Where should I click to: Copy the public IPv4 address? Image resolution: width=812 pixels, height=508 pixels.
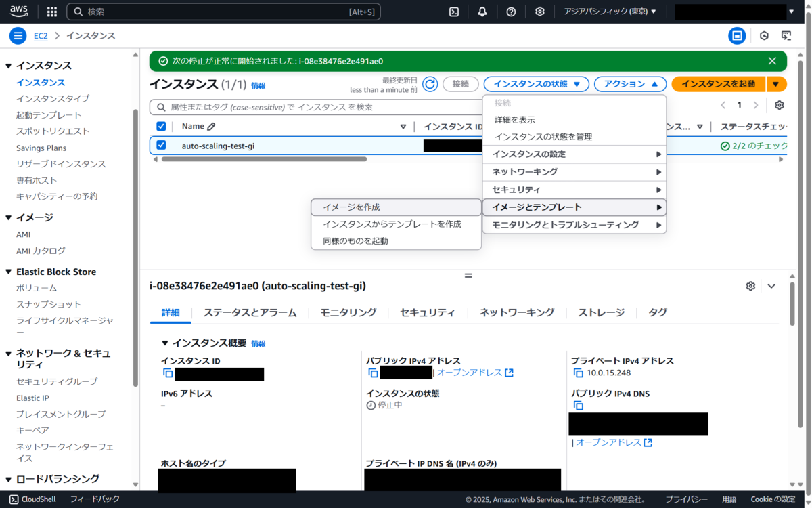tap(373, 373)
